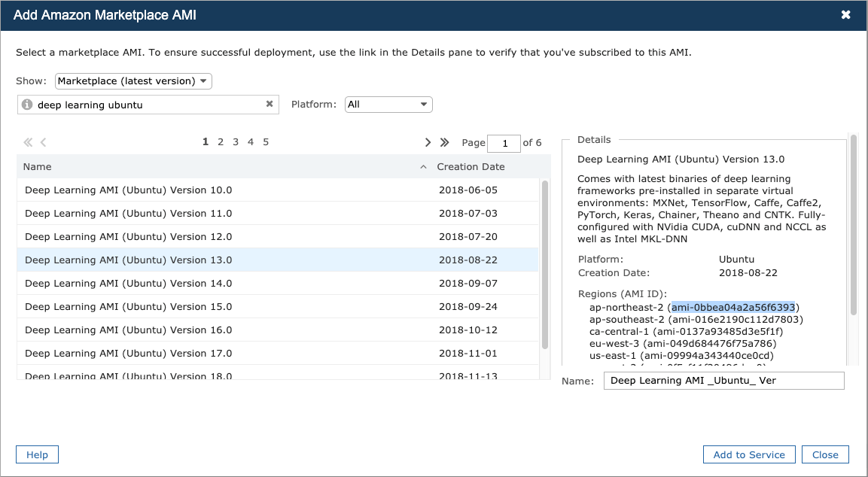Sort by the Creation Date column
868x477 pixels.
click(x=471, y=166)
